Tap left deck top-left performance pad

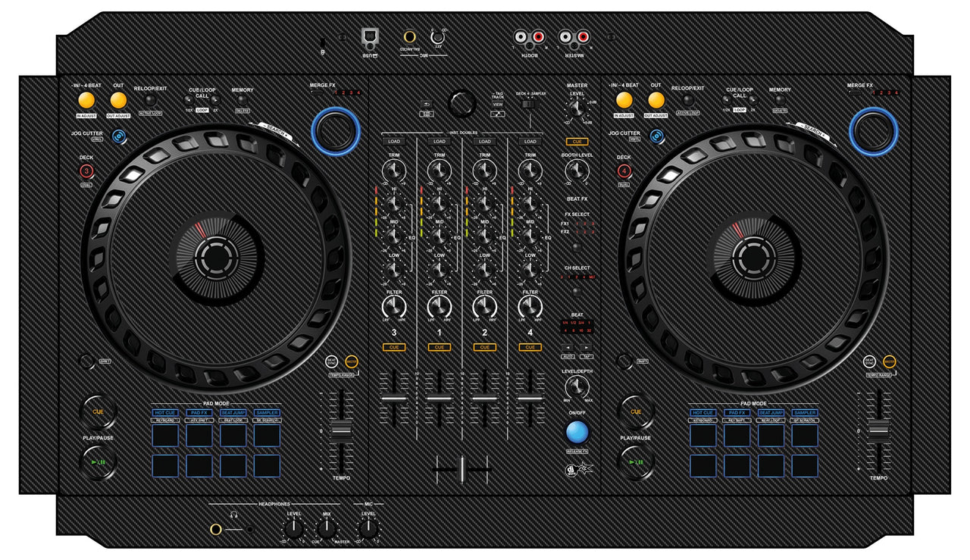point(165,435)
